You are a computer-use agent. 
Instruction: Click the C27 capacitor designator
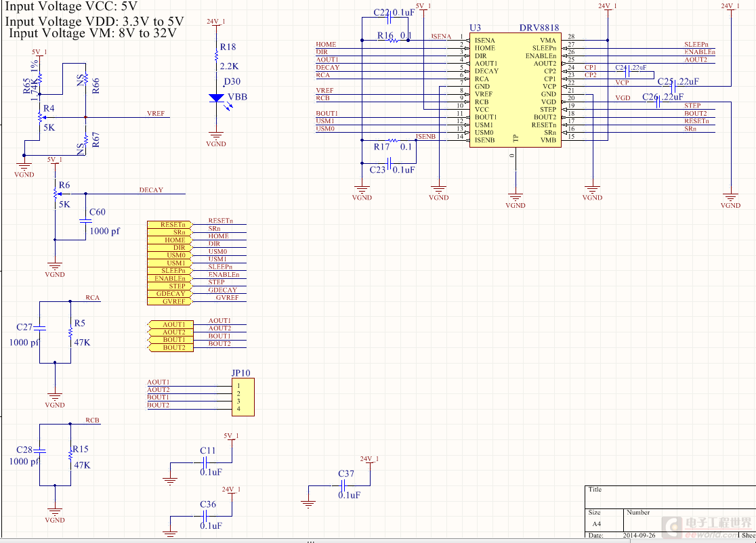point(24,327)
